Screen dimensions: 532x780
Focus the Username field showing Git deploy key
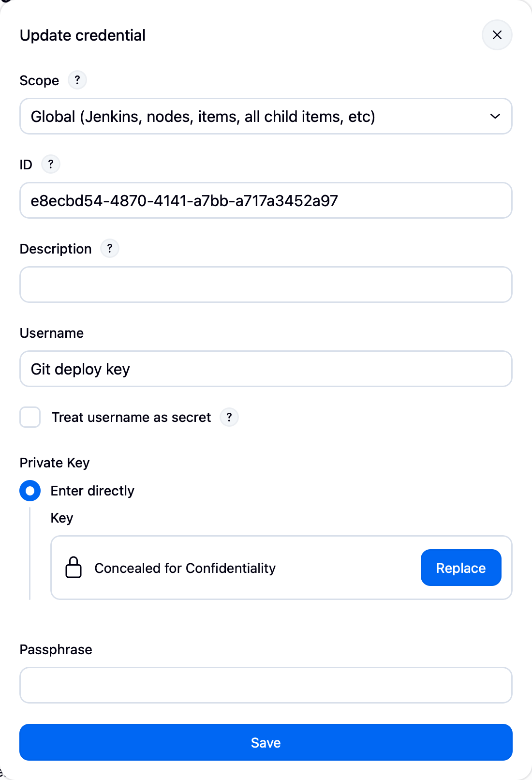(266, 369)
